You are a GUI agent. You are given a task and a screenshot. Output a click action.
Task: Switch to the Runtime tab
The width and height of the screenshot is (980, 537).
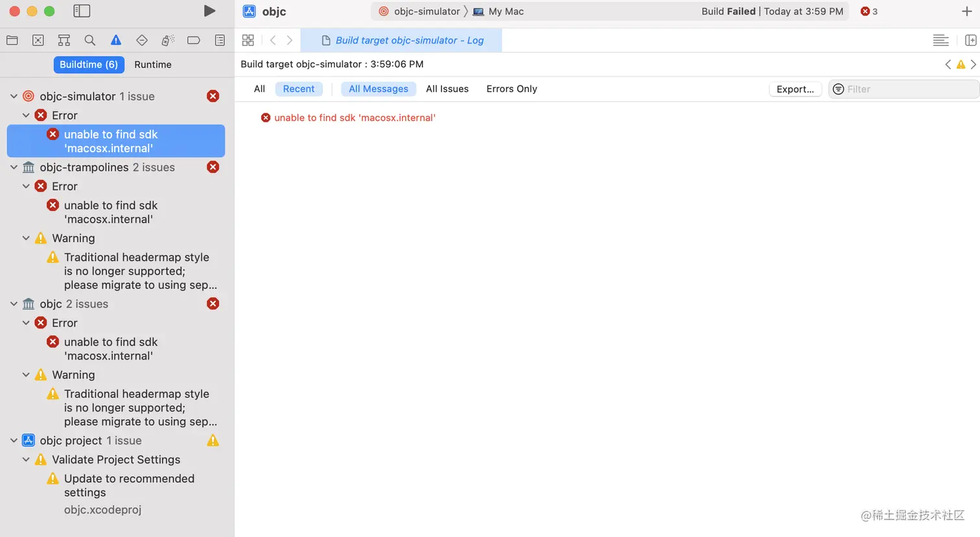pyautogui.click(x=153, y=65)
